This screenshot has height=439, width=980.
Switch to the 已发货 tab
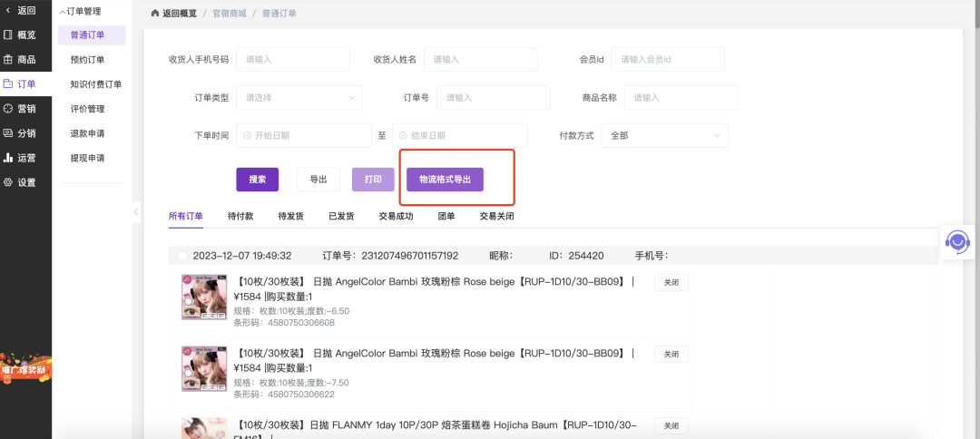pyautogui.click(x=341, y=217)
